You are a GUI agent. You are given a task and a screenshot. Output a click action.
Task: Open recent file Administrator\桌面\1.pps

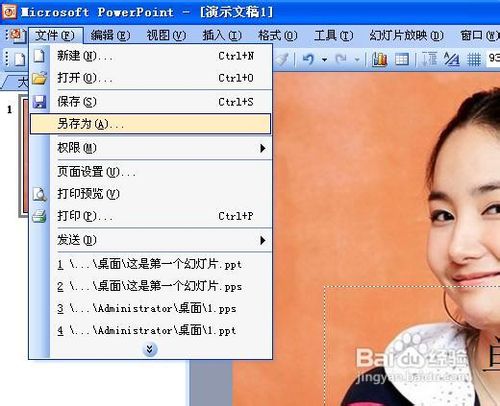click(146, 308)
